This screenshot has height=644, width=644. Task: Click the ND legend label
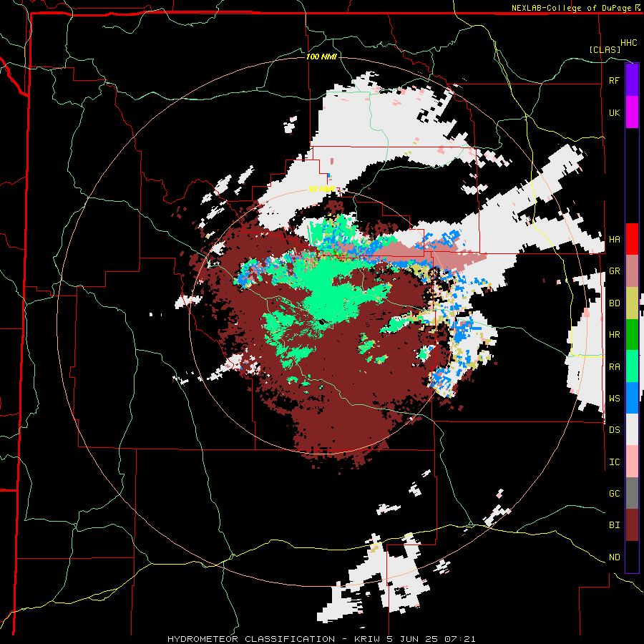[614, 557]
